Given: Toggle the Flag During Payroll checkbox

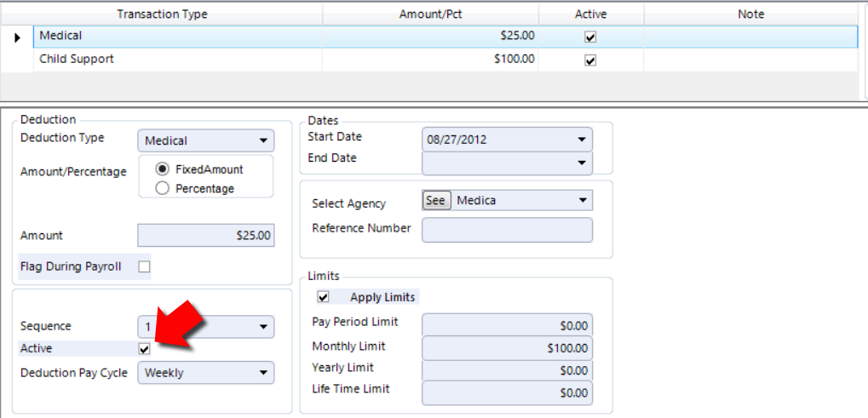Looking at the screenshot, I should (x=145, y=267).
